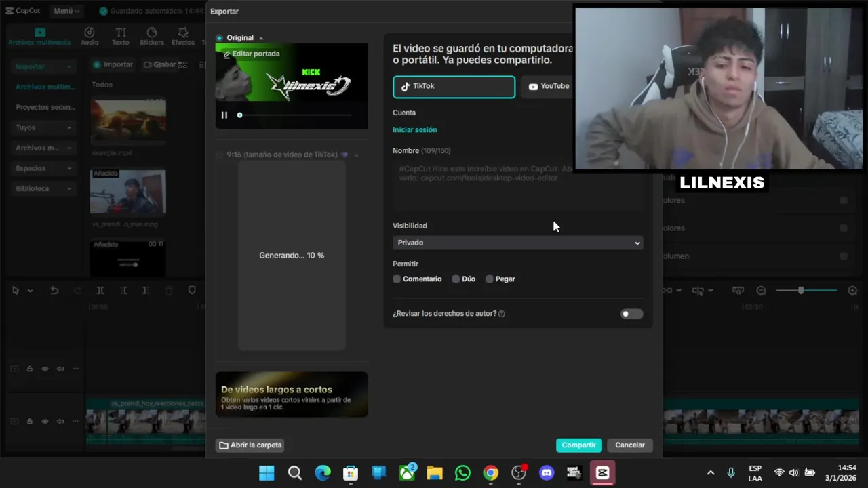Enable the Pegar checkbox
Viewport: 868px width, 488px height.
490,279
